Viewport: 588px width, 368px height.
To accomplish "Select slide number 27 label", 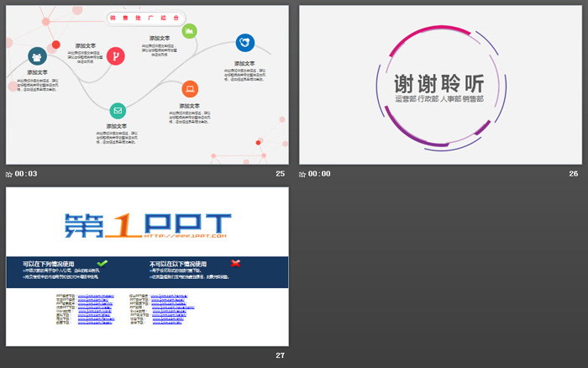I will pyautogui.click(x=280, y=356).
